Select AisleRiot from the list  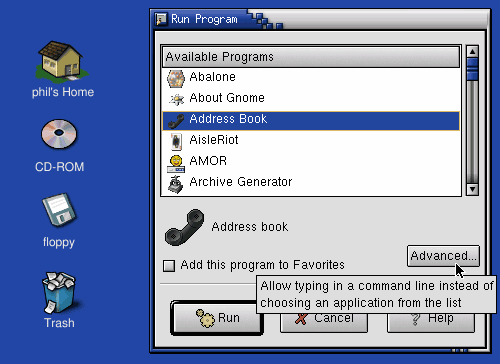[x=311, y=141]
